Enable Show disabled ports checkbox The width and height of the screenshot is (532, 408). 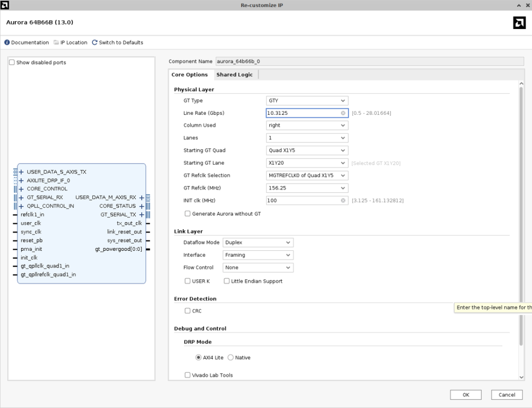[x=12, y=63]
